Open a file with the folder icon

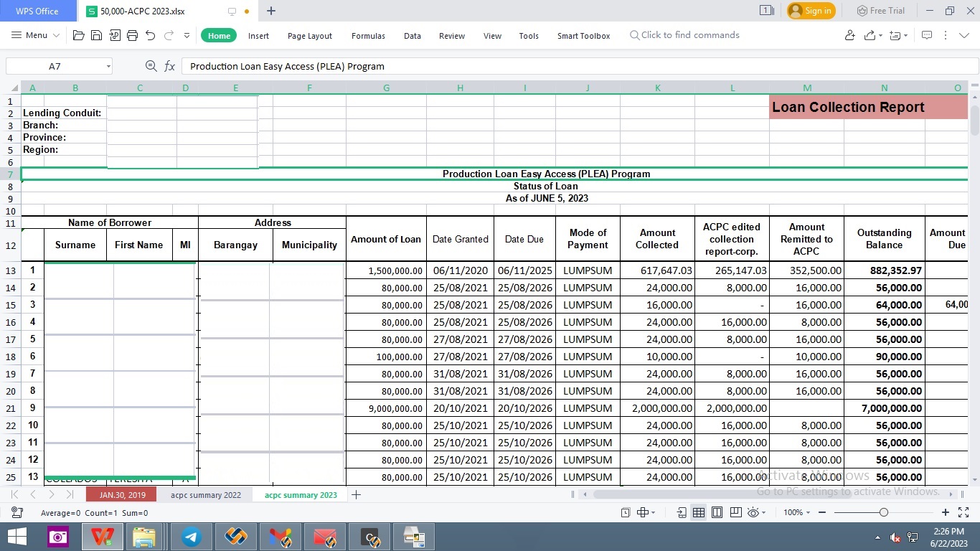coord(79,35)
